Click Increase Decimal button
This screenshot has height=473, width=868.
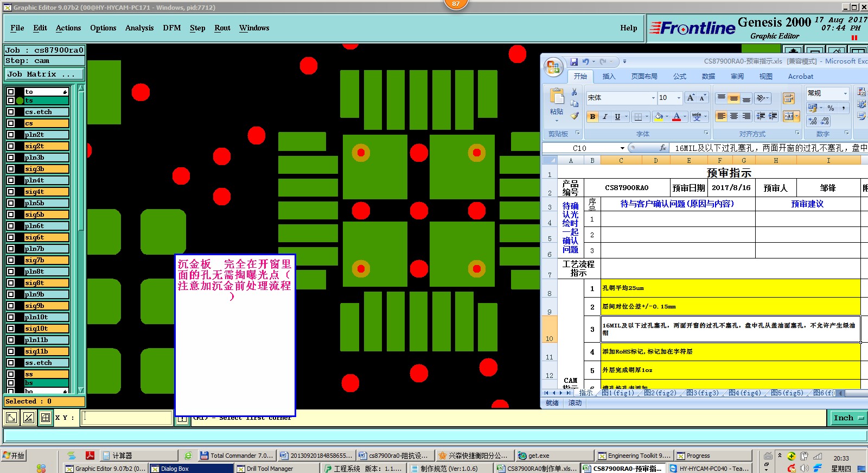click(813, 121)
